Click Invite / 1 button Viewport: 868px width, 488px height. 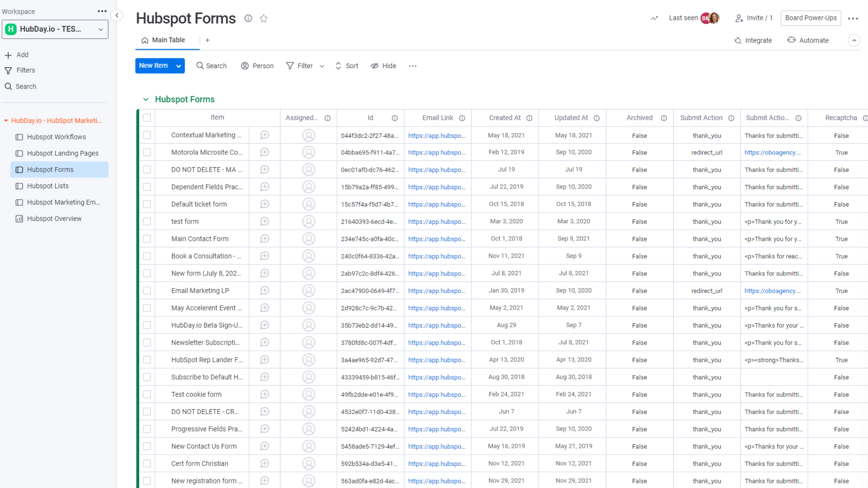pyautogui.click(x=754, y=18)
